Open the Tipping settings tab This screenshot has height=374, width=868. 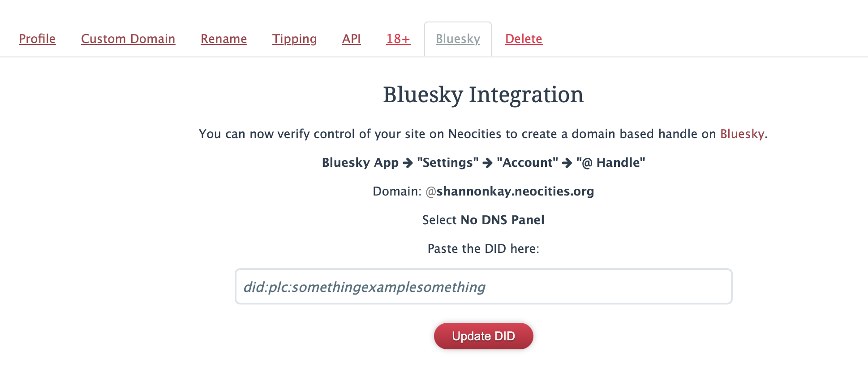click(294, 39)
